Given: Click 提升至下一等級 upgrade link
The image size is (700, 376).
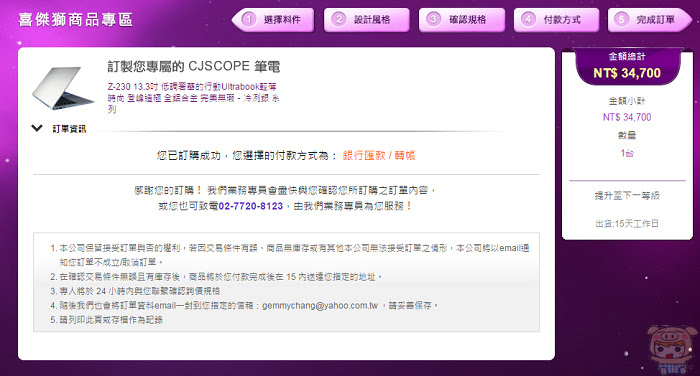Looking at the screenshot, I should coord(627,196).
